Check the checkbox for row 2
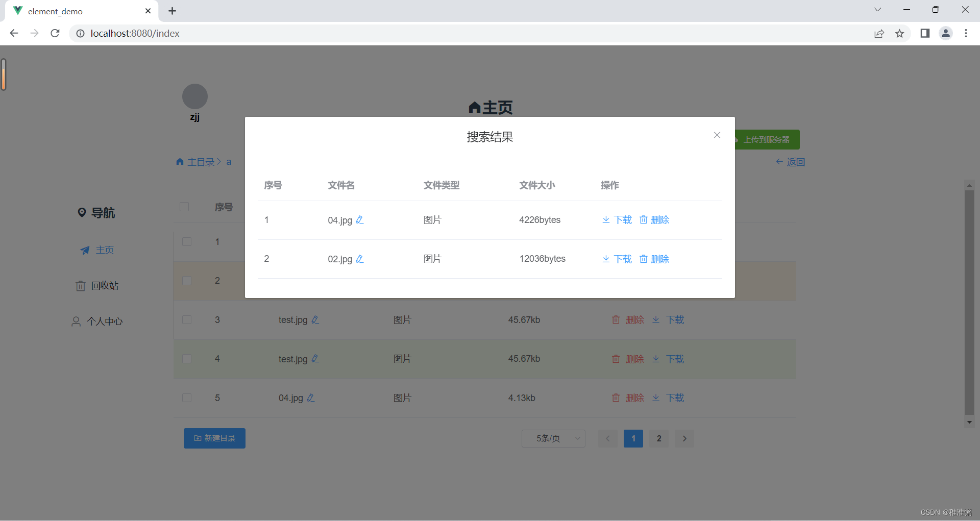Viewport: 980px width, 521px height. pos(187,281)
